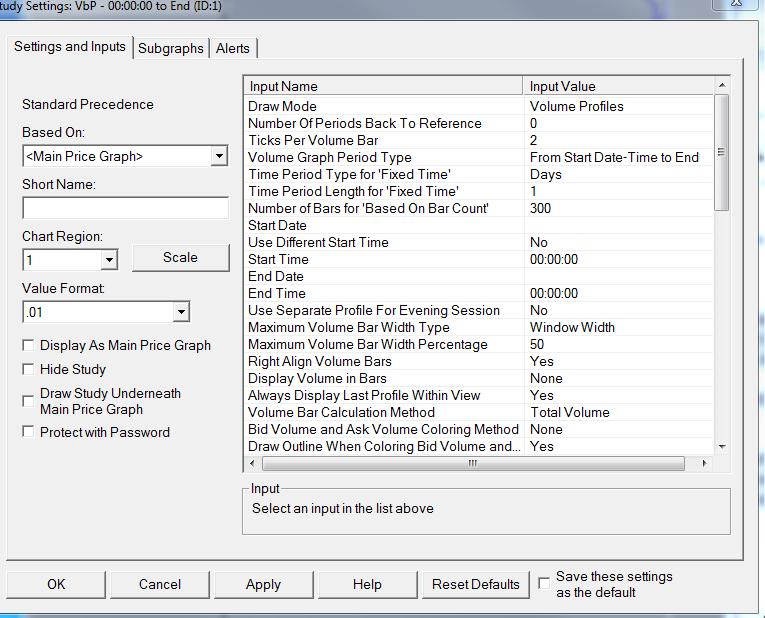
Task: Click the '300' bar count value
Action: tap(540, 208)
